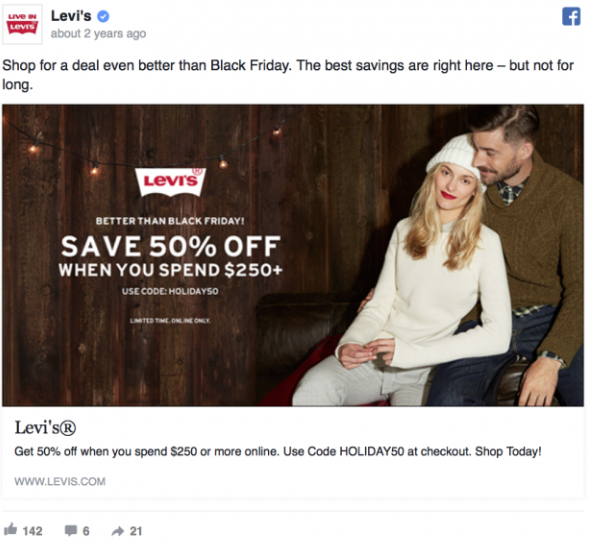
Task: Open the Levi's page name link
Action: coord(71,16)
